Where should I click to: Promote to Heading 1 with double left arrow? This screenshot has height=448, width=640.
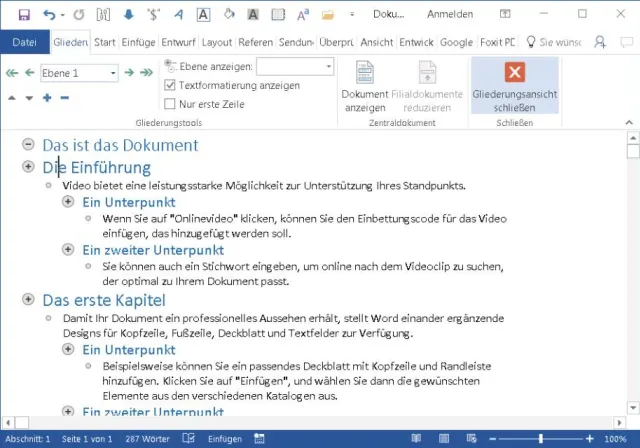tap(11, 73)
